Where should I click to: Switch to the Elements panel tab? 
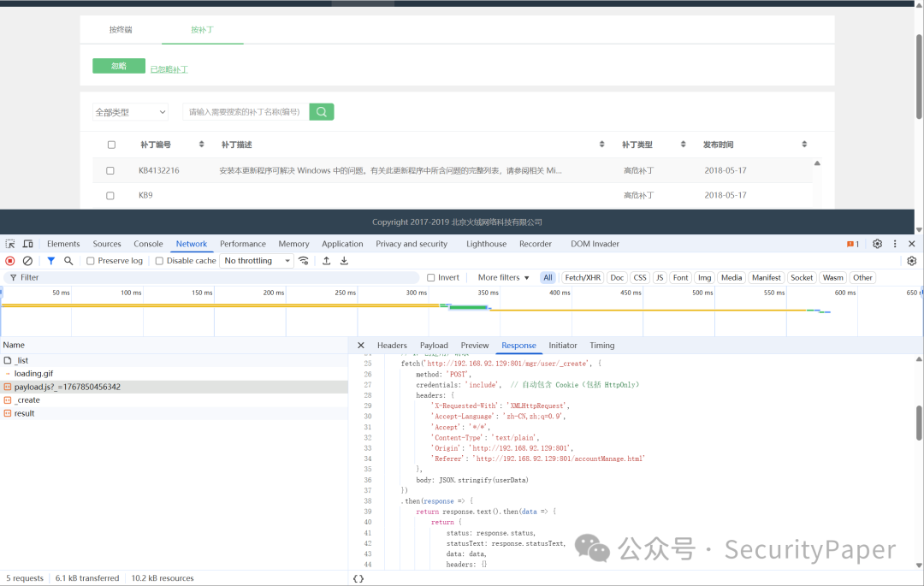point(63,244)
